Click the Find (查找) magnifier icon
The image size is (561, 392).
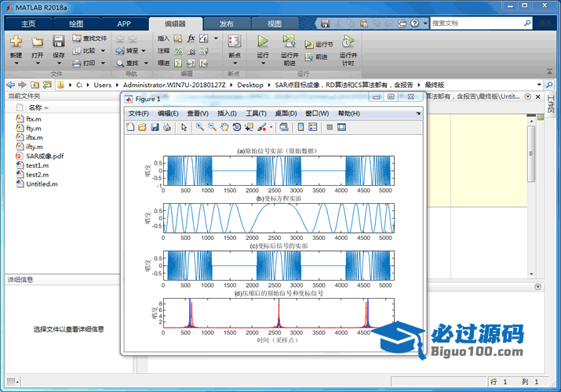pos(120,64)
